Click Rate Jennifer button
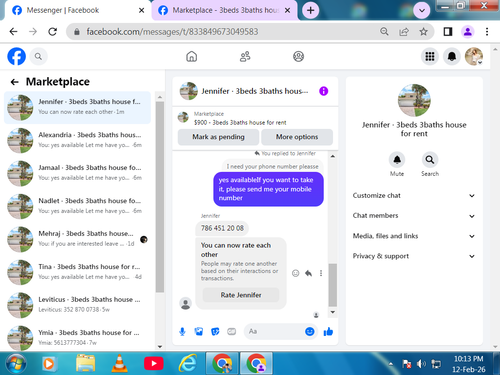 click(241, 295)
